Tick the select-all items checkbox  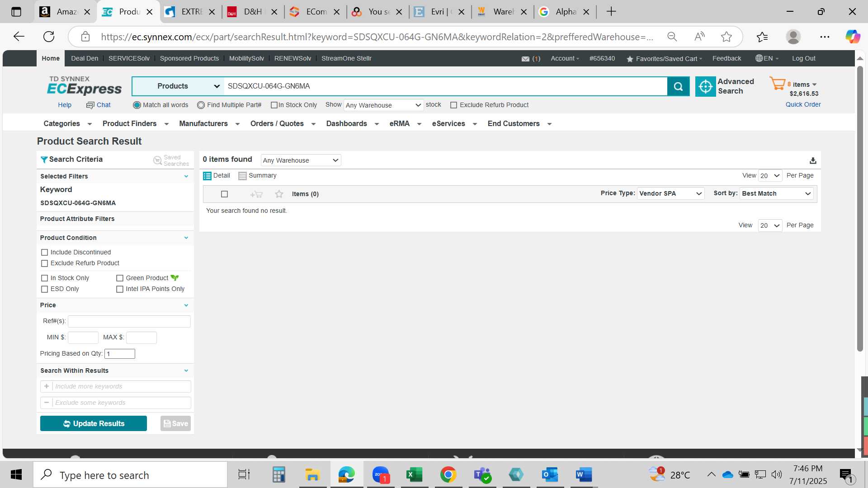click(x=224, y=194)
